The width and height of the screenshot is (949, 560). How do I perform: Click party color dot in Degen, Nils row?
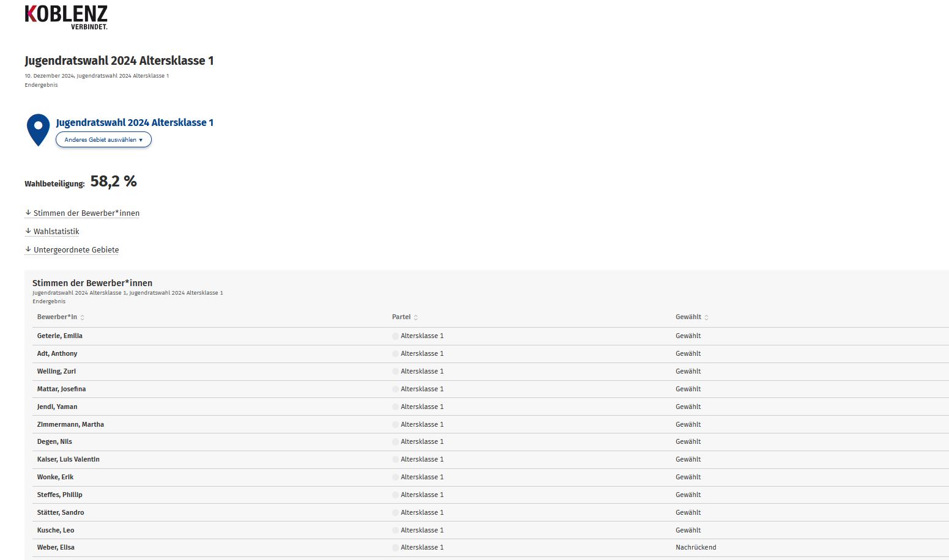395,442
